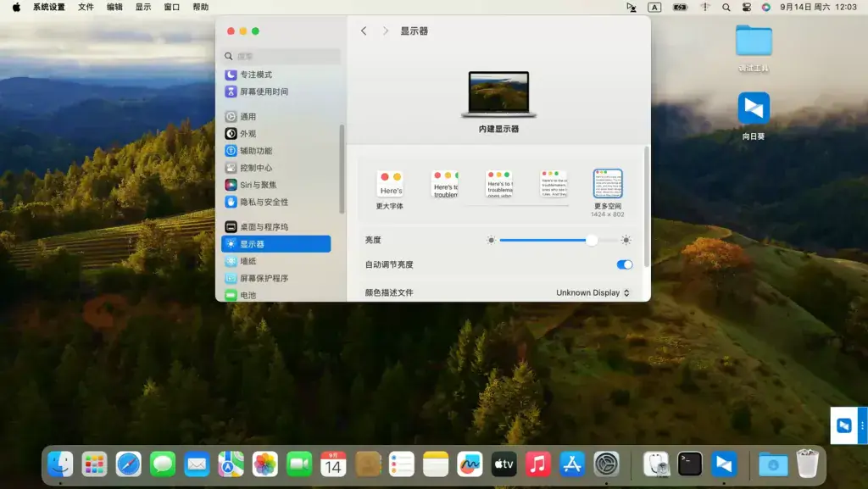Open the input source A indicator
The image size is (868, 489).
click(x=654, y=7)
